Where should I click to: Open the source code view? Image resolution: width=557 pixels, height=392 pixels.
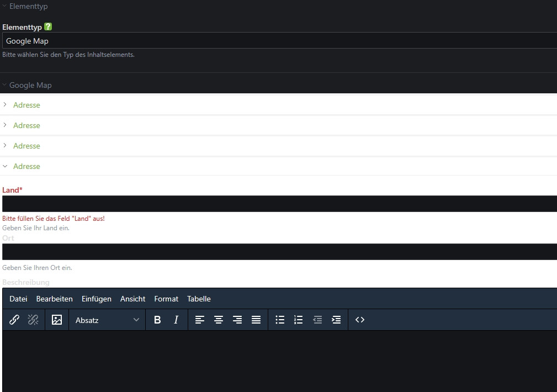click(x=360, y=320)
